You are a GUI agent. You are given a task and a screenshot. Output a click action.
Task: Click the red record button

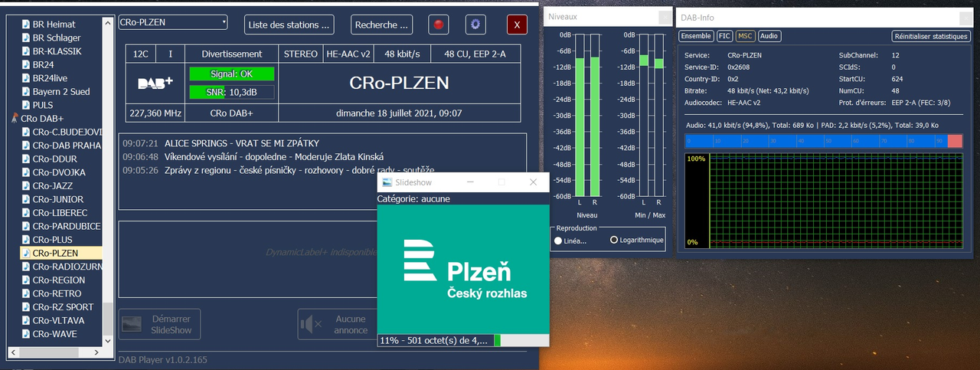click(x=439, y=25)
